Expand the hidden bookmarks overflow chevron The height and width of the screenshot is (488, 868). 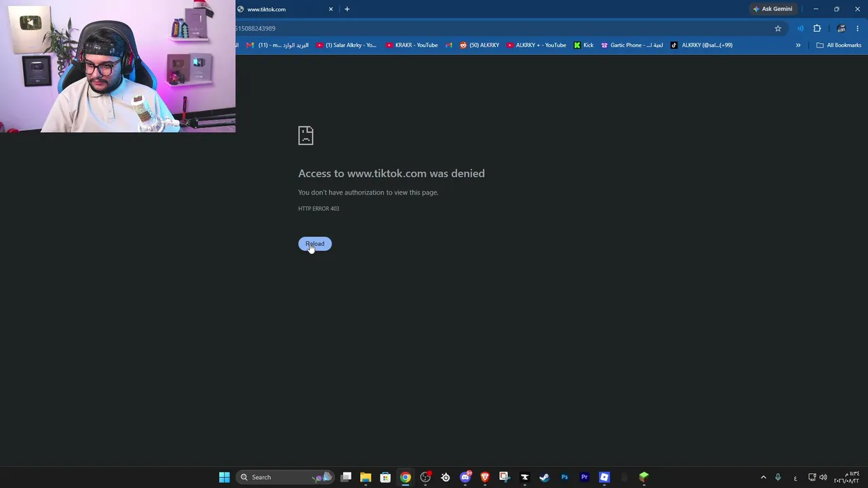coord(798,45)
